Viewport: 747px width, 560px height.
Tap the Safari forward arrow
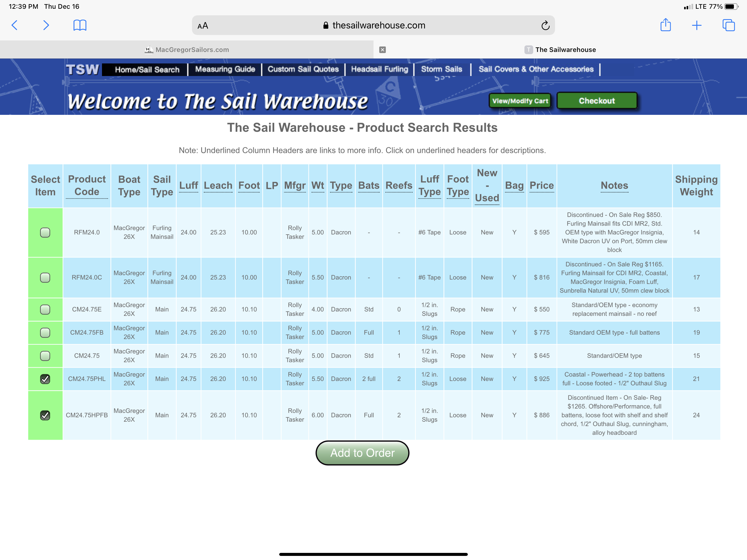tap(46, 25)
